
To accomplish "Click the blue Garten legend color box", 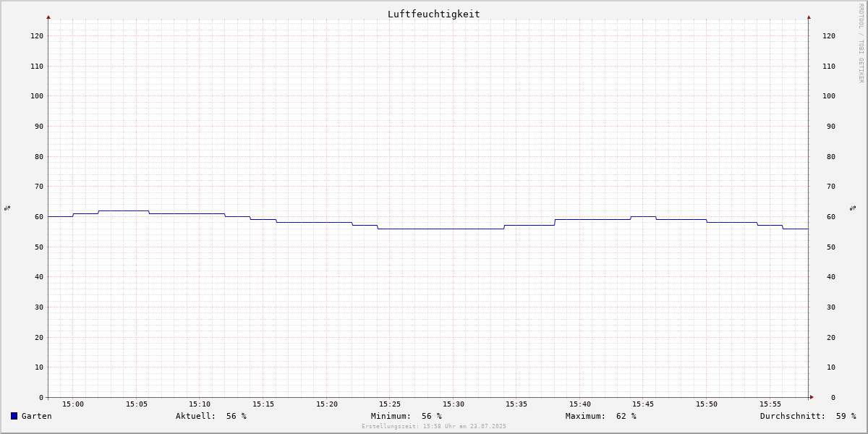I will pyautogui.click(x=14, y=416).
